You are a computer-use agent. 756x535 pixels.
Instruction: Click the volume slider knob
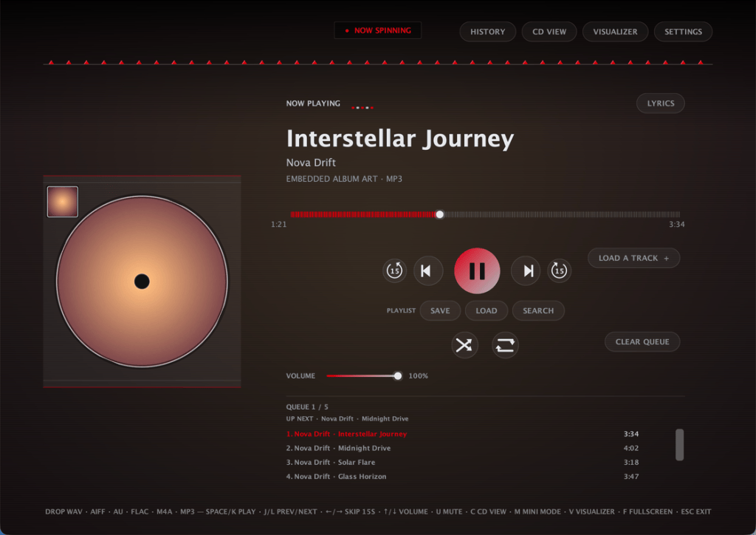(x=398, y=376)
